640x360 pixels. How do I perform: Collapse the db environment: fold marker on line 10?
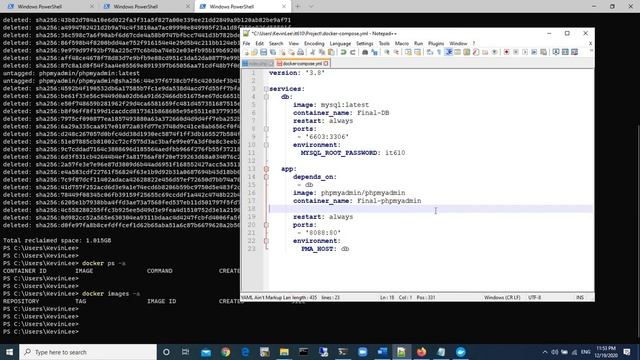coord(266,145)
